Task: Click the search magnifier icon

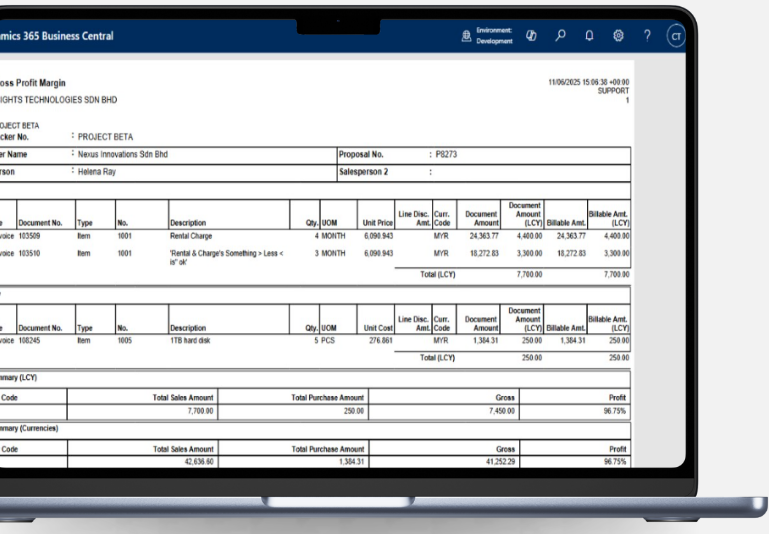Action: click(561, 36)
